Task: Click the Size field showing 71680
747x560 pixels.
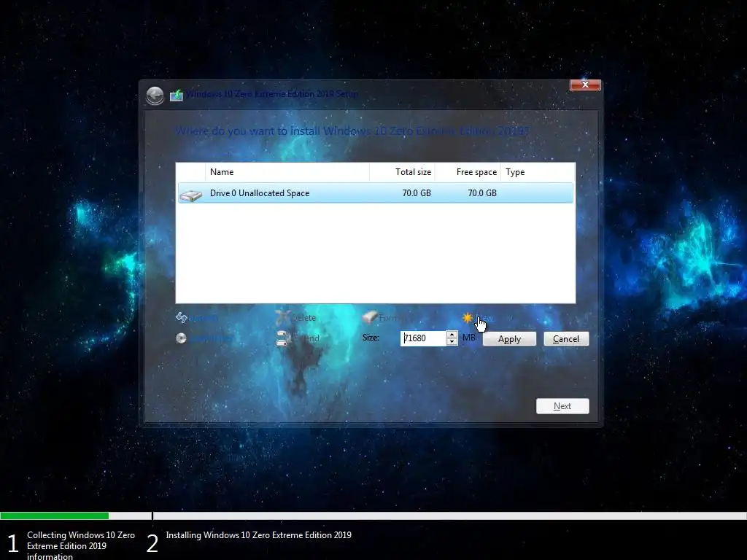Action: pyautogui.click(x=423, y=338)
